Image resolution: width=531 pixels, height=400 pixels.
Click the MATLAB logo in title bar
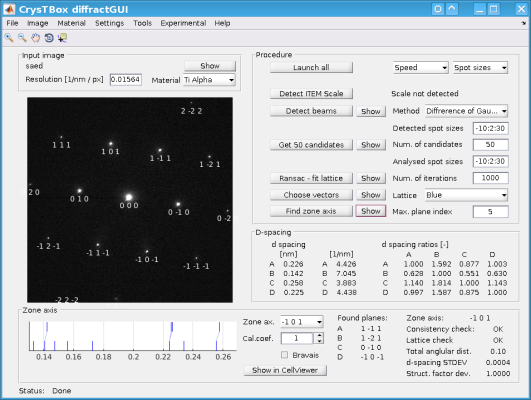(x=9, y=9)
